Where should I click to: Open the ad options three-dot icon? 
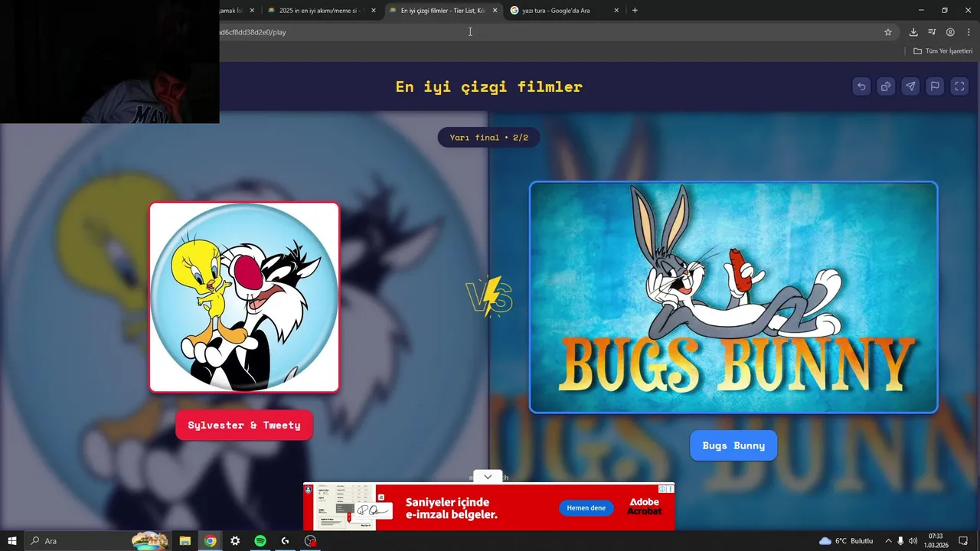tap(671, 488)
